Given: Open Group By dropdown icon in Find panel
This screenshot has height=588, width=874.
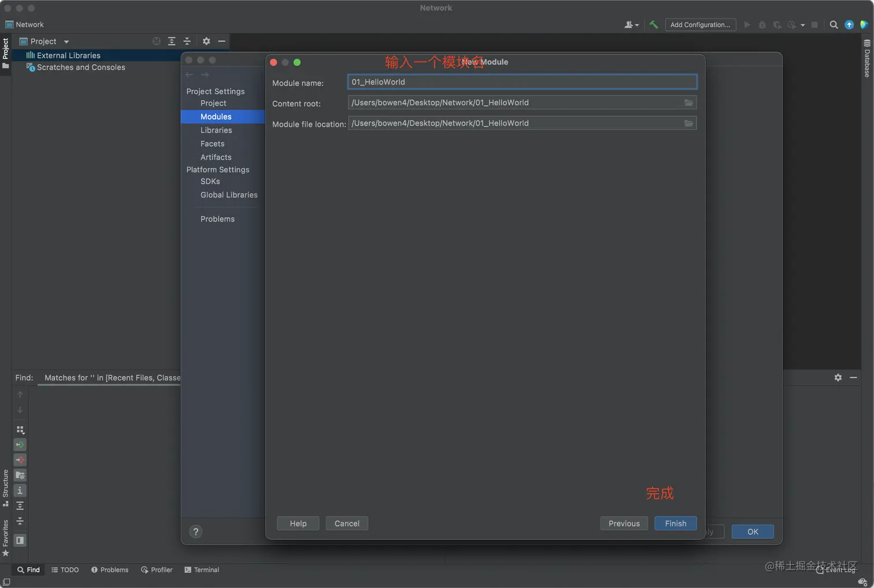Looking at the screenshot, I should pos(20,430).
